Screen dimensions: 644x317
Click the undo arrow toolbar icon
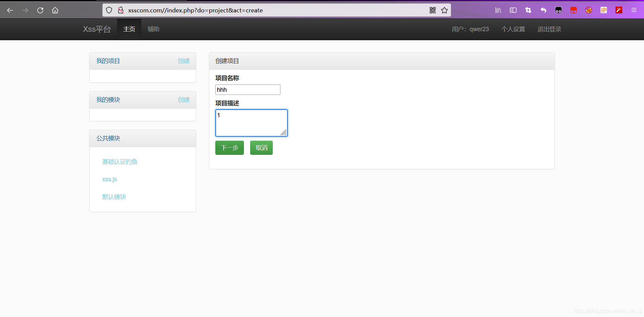pos(543,10)
